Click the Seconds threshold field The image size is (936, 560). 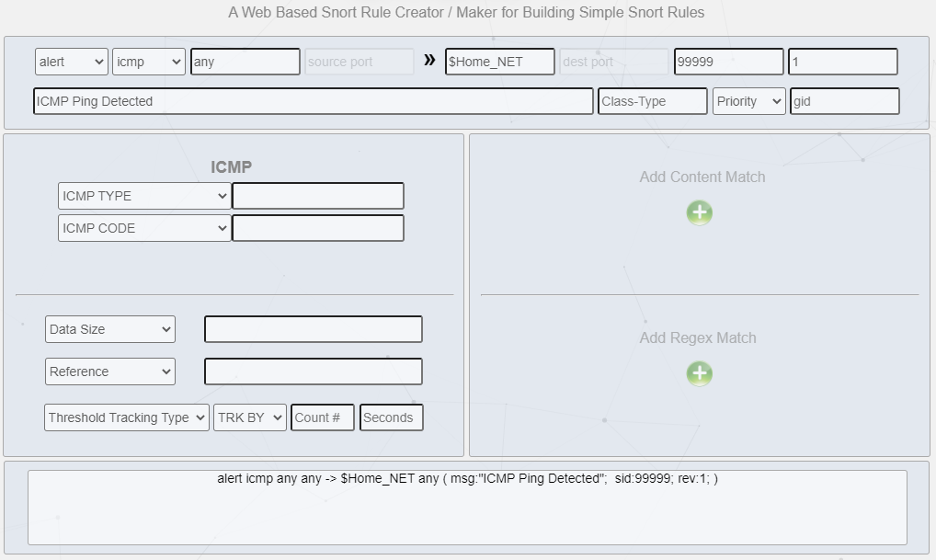391,417
